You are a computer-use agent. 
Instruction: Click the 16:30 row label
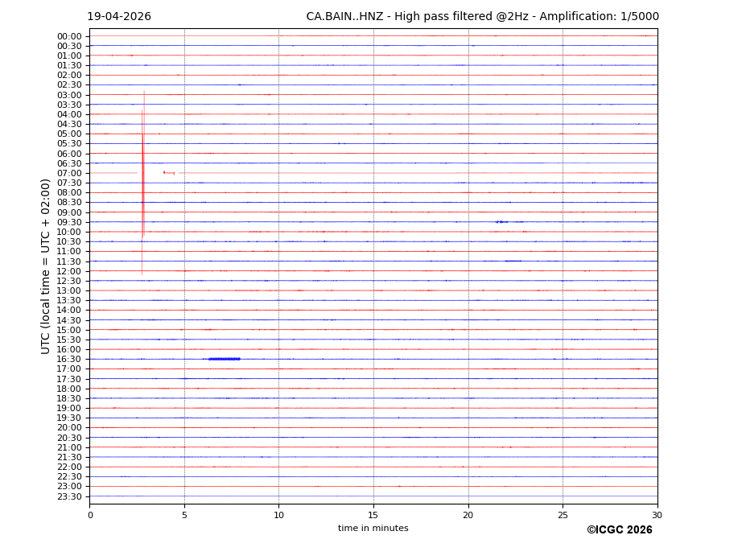click(69, 359)
